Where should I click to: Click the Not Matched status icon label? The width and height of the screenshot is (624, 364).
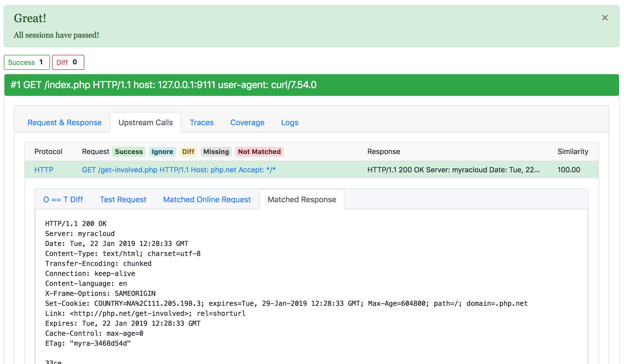click(x=258, y=152)
